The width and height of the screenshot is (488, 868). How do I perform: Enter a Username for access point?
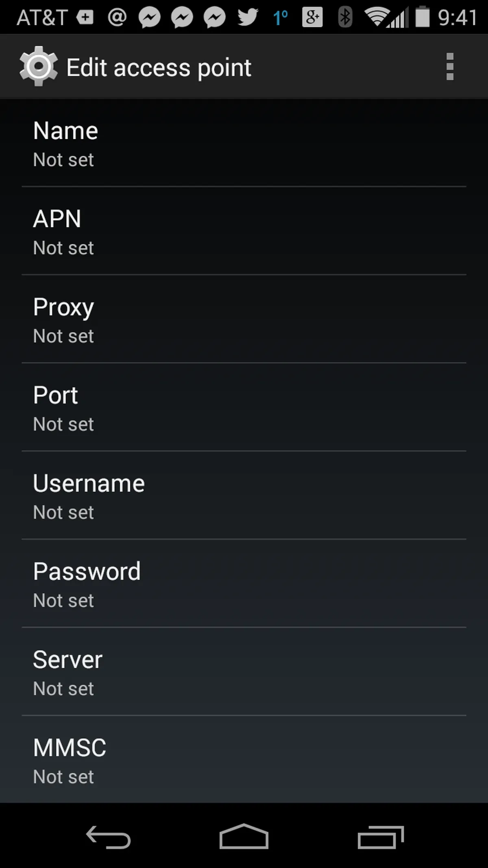244,496
